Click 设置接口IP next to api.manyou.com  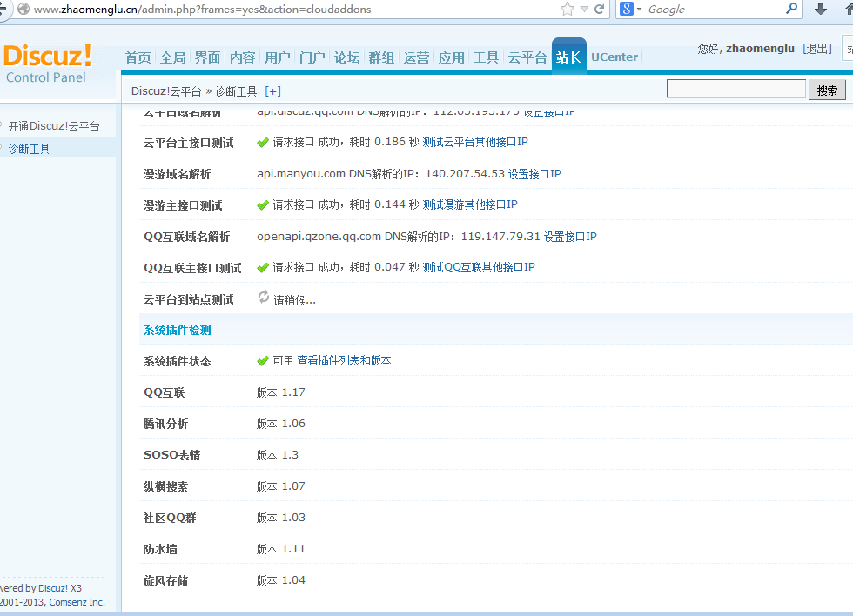tap(534, 174)
